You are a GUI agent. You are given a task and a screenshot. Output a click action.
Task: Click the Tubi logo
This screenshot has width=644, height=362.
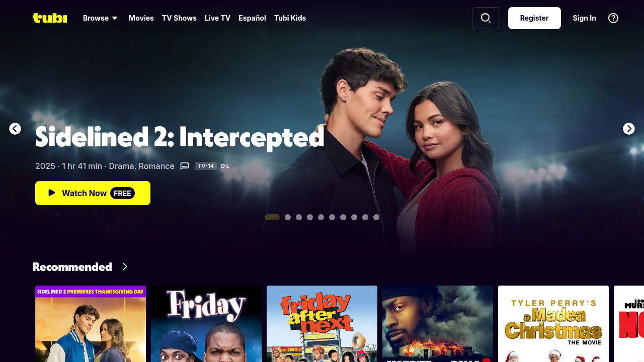50,18
